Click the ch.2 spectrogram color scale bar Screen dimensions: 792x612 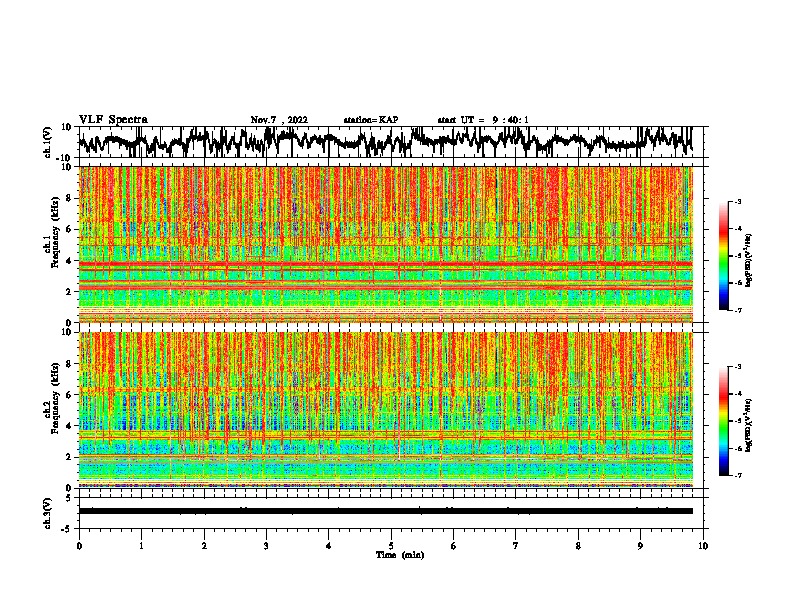click(723, 421)
